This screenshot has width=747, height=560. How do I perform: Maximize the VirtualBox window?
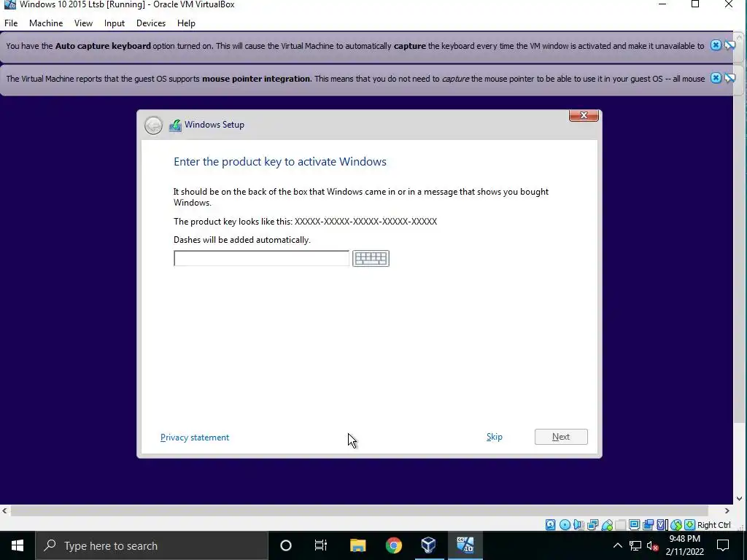(x=695, y=4)
